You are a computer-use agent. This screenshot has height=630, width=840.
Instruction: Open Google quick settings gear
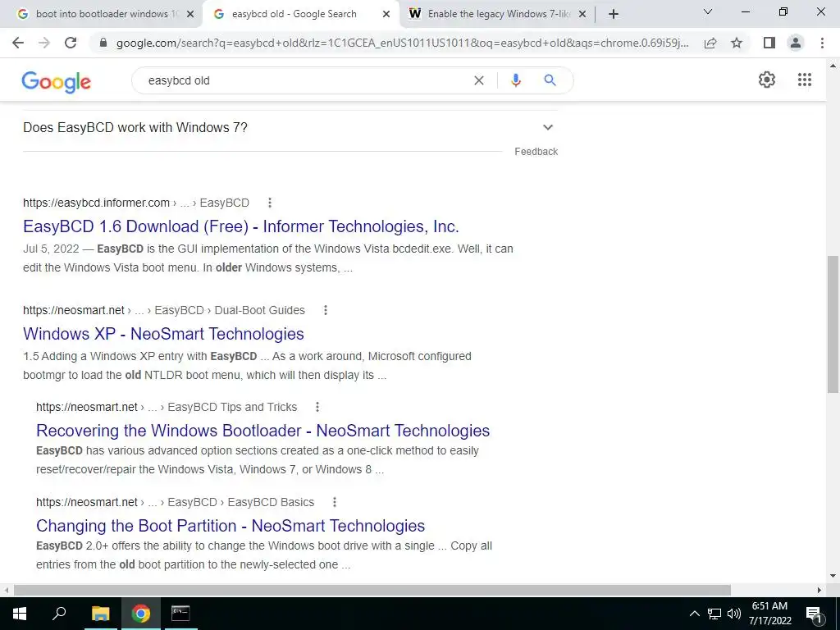[767, 80]
